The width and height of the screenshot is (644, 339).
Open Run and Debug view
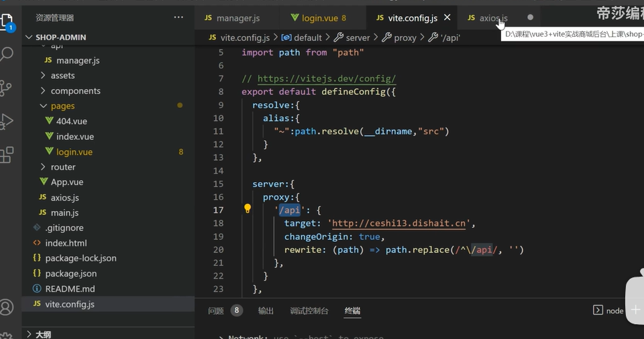[x=7, y=121]
